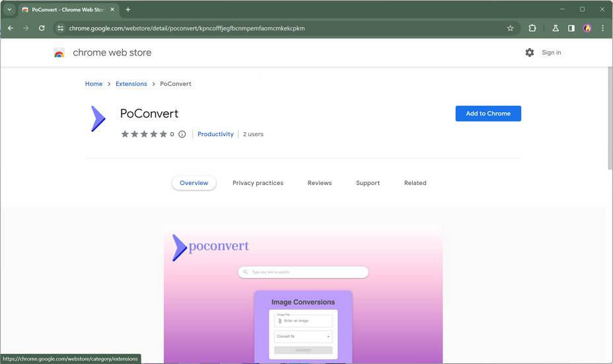The height and width of the screenshot is (364, 613).
Task: Switch to the Reviews tab
Action: 320,183
